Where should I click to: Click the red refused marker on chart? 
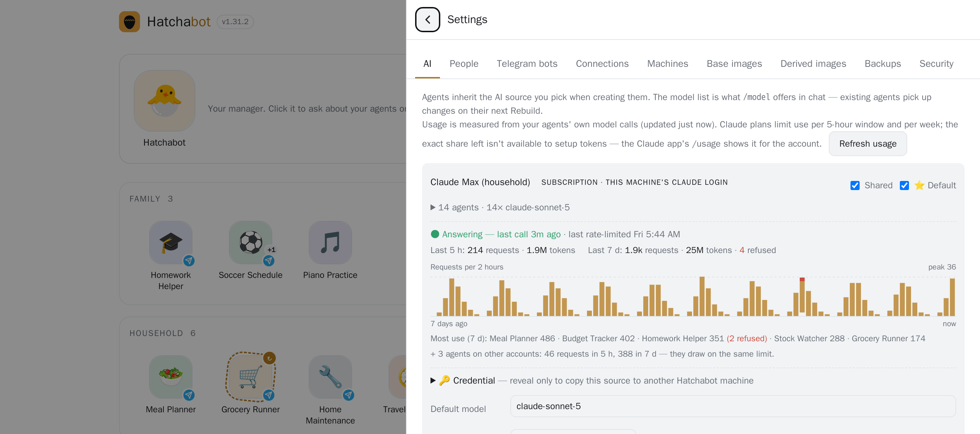(802, 280)
